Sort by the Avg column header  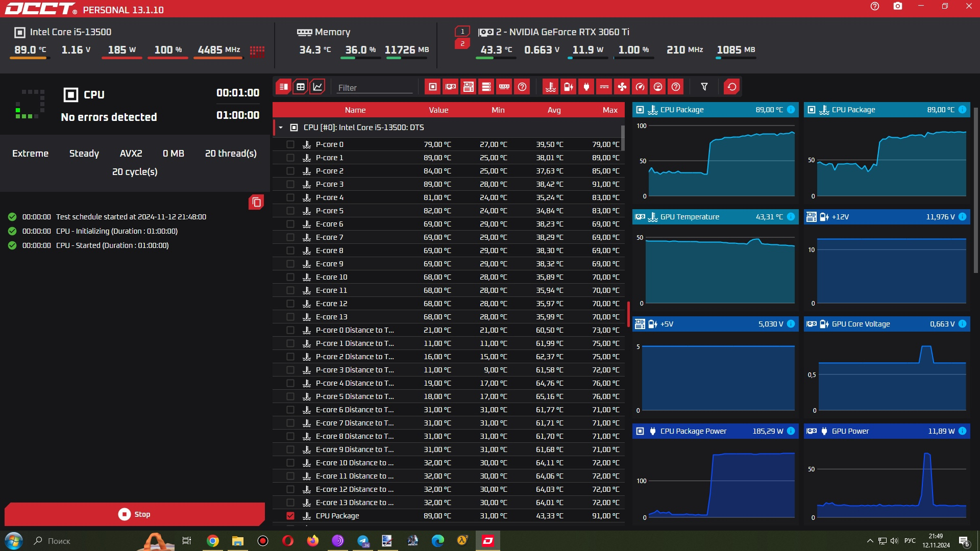pyautogui.click(x=554, y=110)
